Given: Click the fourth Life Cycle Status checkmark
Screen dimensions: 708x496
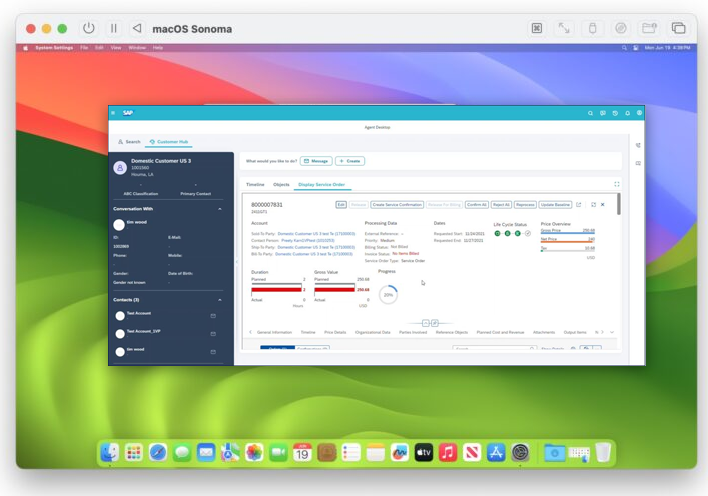Looking at the screenshot, I should (528, 234).
